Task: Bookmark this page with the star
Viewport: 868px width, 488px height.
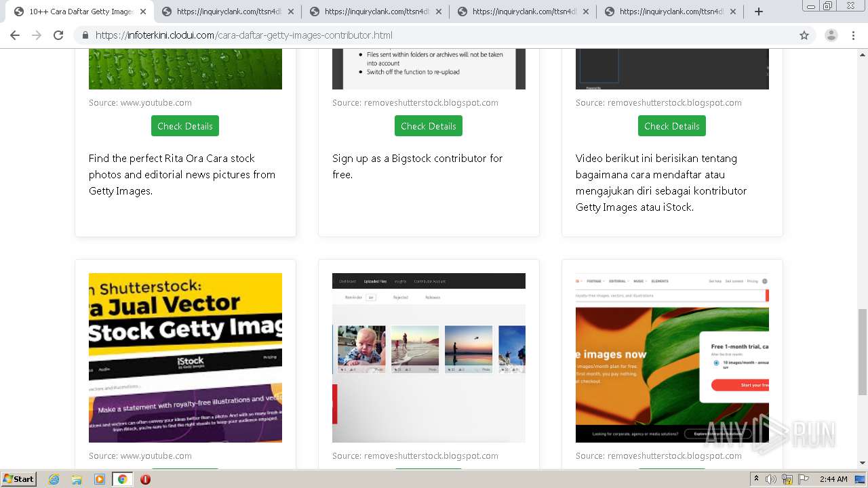Action: [804, 35]
